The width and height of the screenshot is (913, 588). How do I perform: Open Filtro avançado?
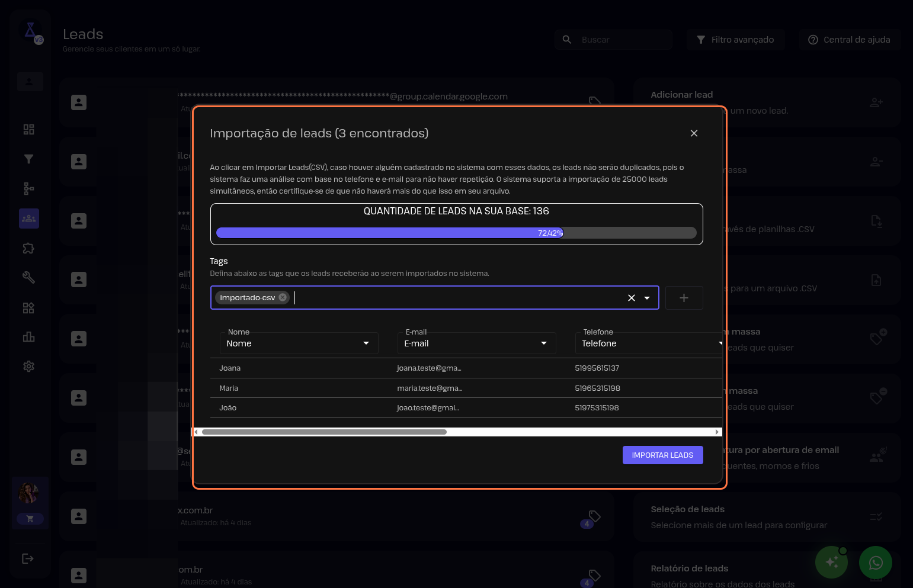coord(735,40)
